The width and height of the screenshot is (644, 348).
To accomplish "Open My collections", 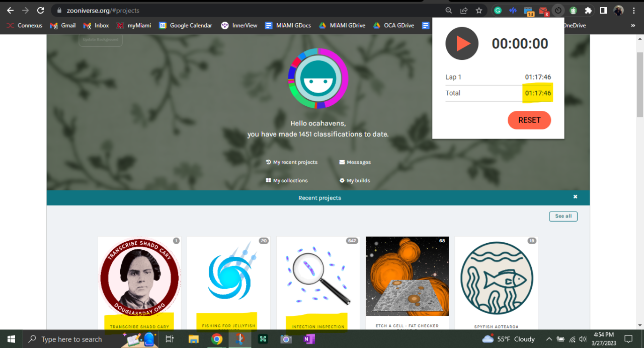I will point(287,180).
